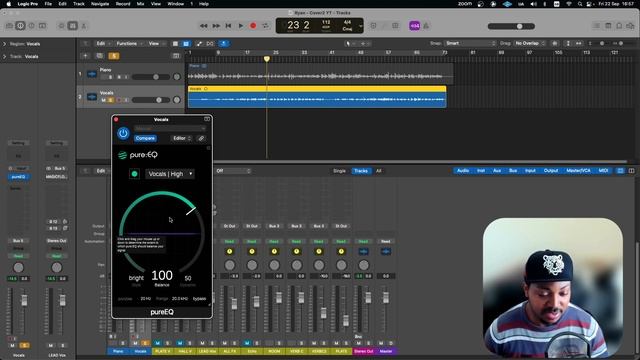Screen dimensions: 640x360
Task: Open the tempo and key display menu arrow
Action: point(360,26)
